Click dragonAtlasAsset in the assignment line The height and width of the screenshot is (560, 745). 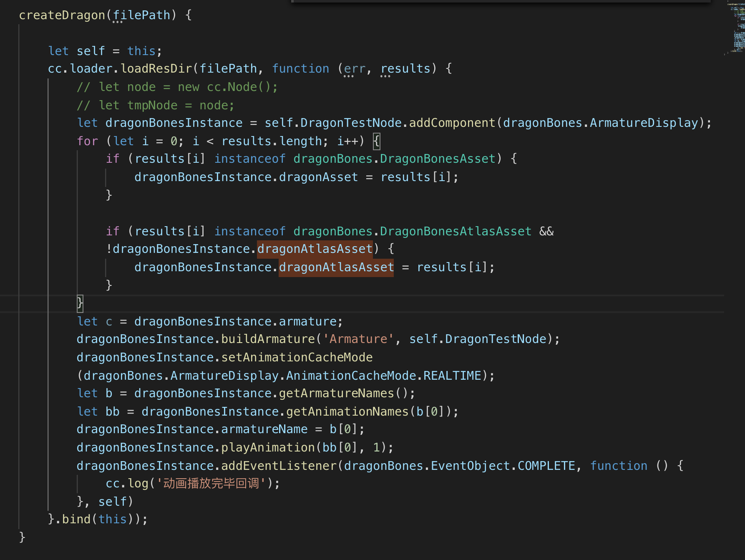tap(336, 267)
